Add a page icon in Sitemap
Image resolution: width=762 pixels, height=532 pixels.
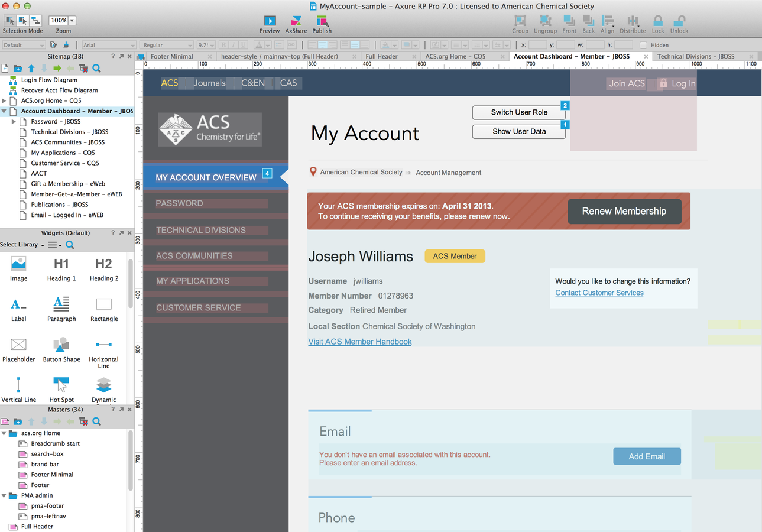pos(5,69)
